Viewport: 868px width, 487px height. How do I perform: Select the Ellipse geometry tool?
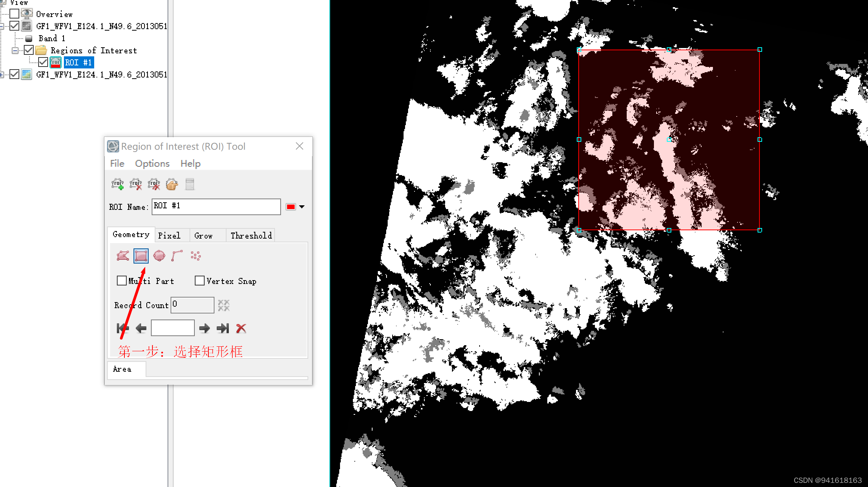pyautogui.click(x=159, y=256)
